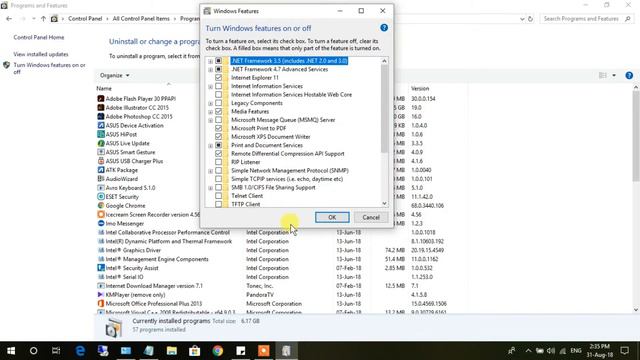Click Adobe Flash Player 30 PPAPI icon

click(x=101, y=98)
